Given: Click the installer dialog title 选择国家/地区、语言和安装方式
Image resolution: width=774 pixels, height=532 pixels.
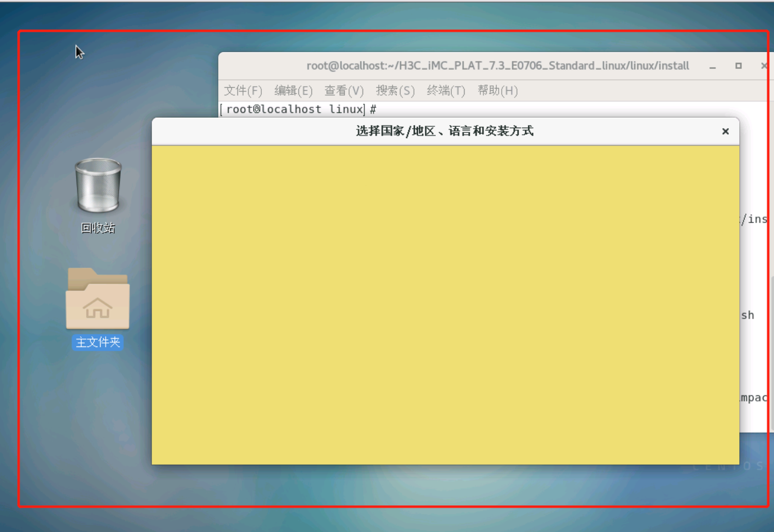Looking at the screenshot, I should (445, 131).
